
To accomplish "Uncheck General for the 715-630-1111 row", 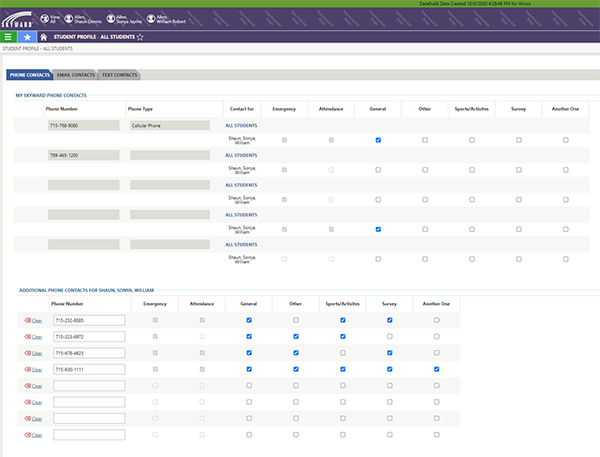I will (x=249, y=369).
